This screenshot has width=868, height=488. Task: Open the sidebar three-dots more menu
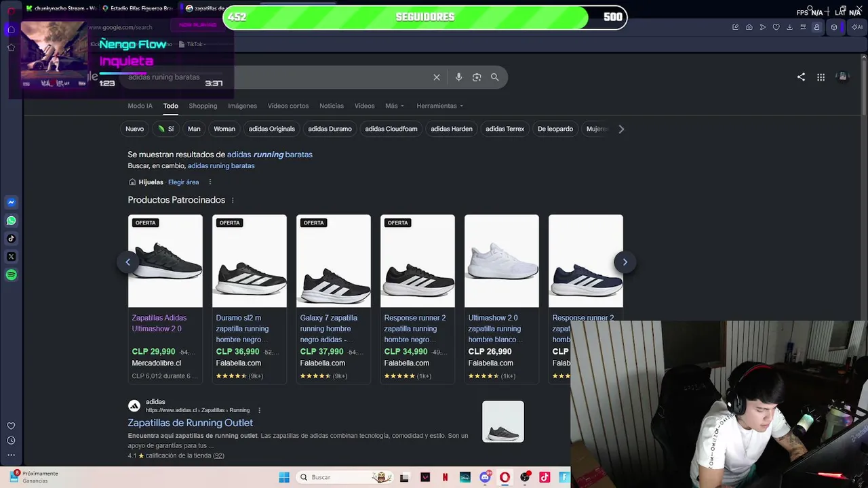coord(11,455)
